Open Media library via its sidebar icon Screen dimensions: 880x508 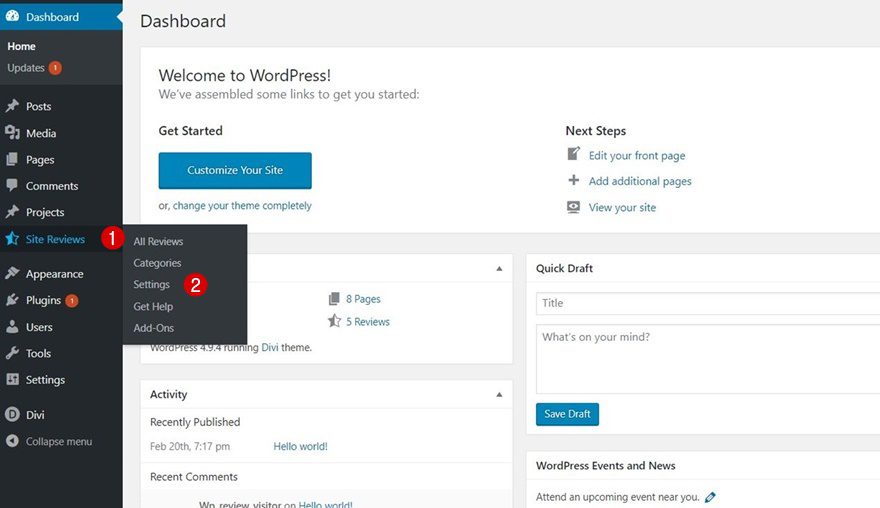[12, 133]
